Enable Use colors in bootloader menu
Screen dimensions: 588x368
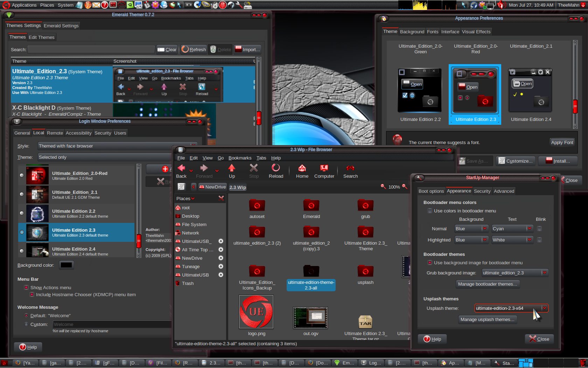pos(430,211)
